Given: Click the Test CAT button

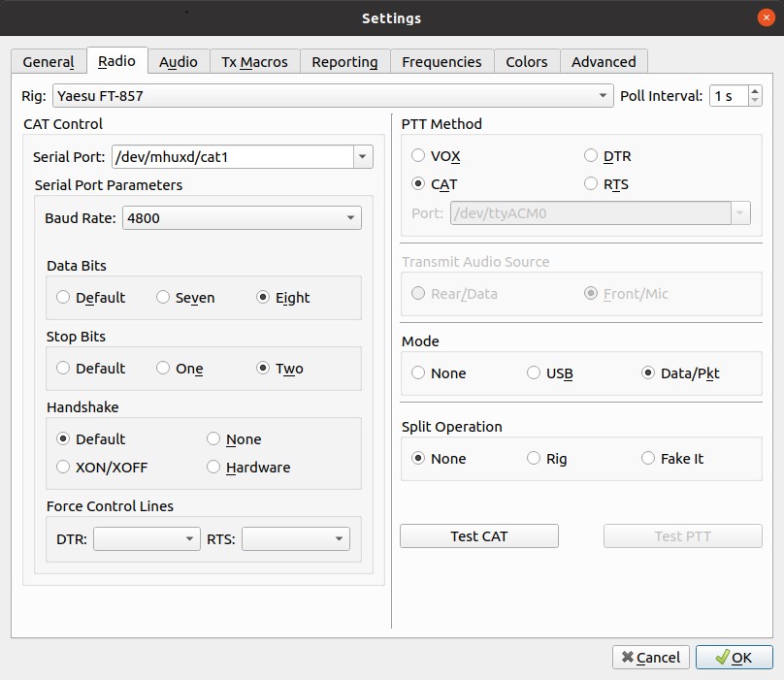Looking at the screenshot, I should click(x=478, y=536).
